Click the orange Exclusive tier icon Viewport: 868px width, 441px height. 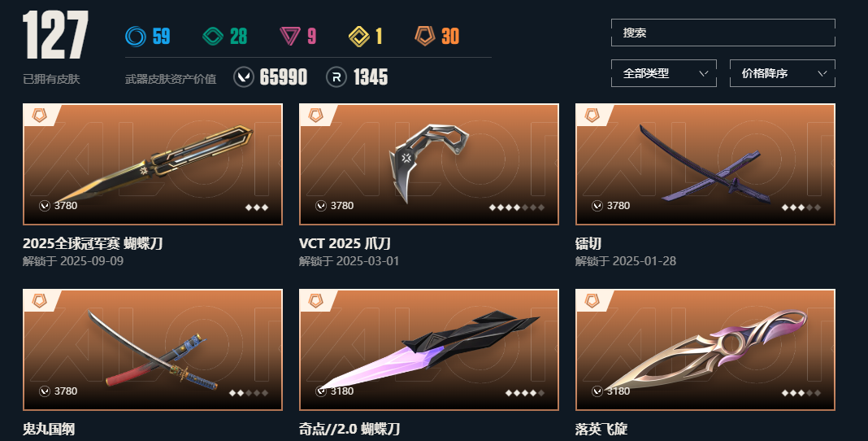(x=425, y=36)
